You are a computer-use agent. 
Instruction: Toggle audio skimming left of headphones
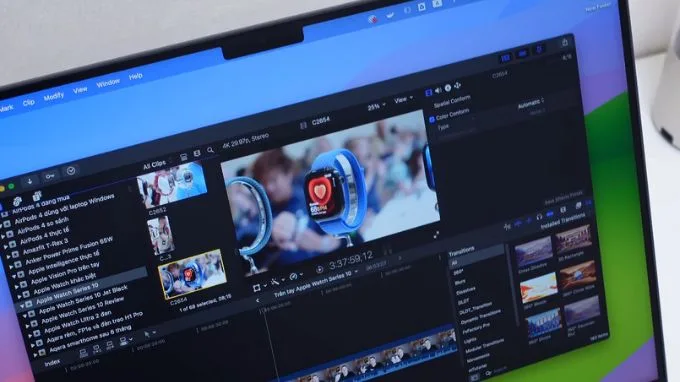click(528, 219)
